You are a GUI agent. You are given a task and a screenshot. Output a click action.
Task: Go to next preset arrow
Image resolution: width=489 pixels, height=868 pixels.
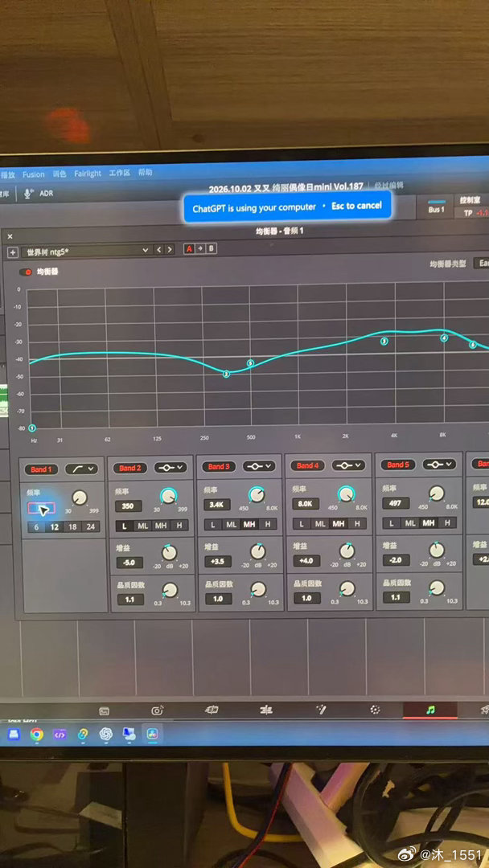[170, 250]
